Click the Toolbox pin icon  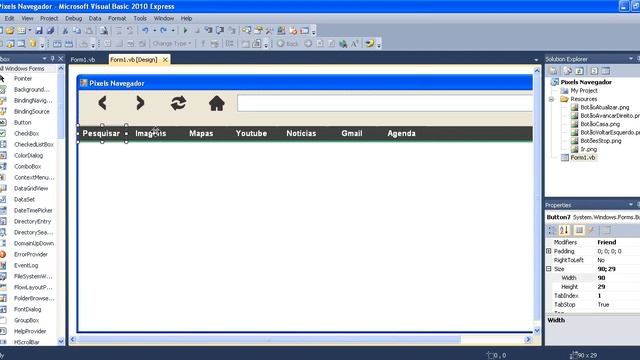(52, 59)
